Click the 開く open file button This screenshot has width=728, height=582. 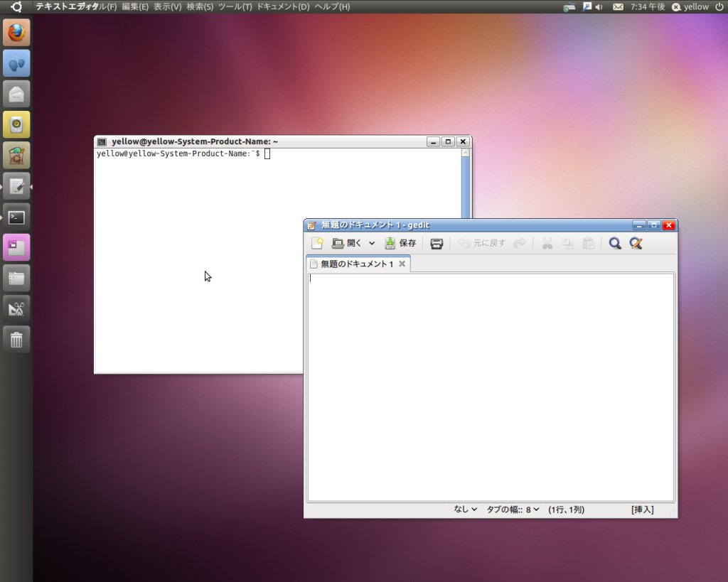(x=346, y=243)
